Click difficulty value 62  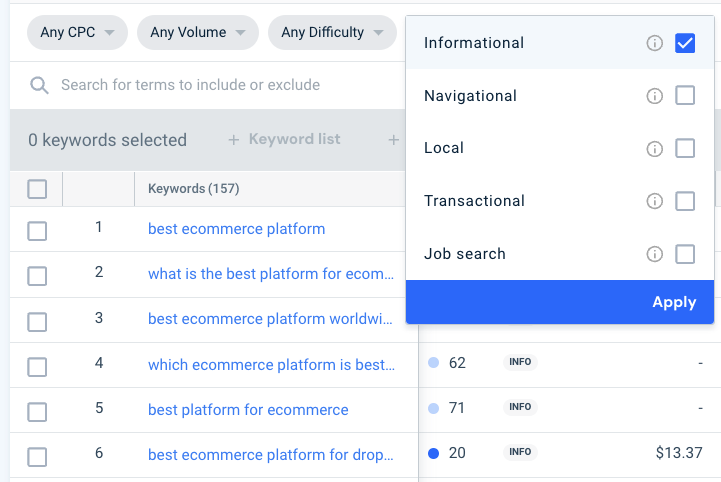[x=457, y=363]
